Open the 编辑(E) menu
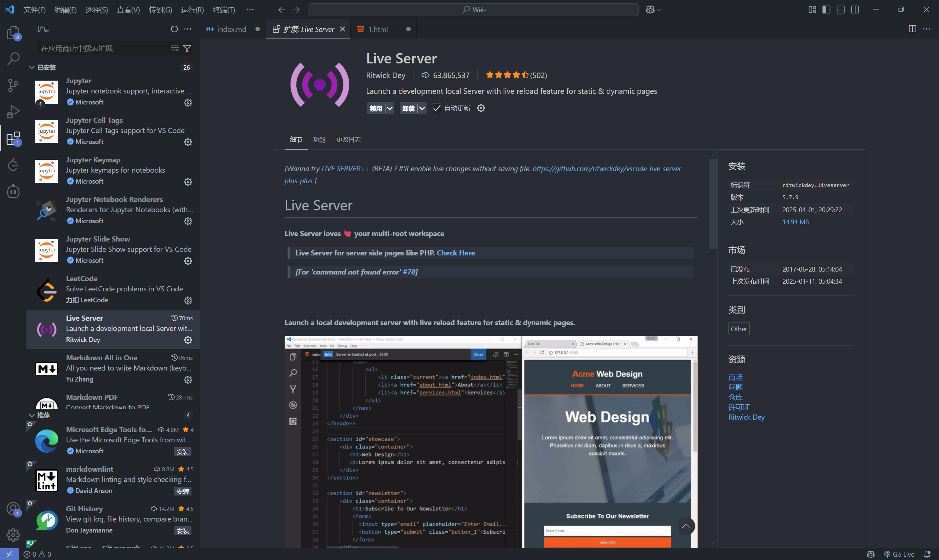Viewport: 939px width, 560px height. [x=65, y=10]
